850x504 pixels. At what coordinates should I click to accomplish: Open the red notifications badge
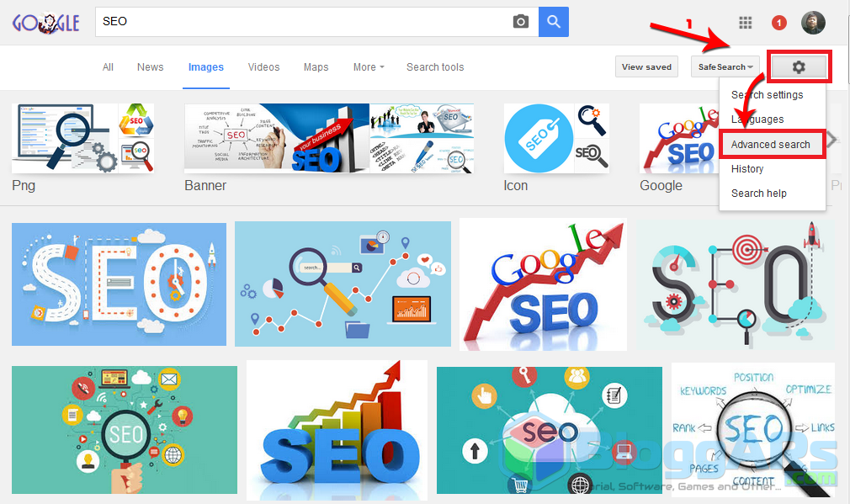pyautogui.click(x=779, y=23)
